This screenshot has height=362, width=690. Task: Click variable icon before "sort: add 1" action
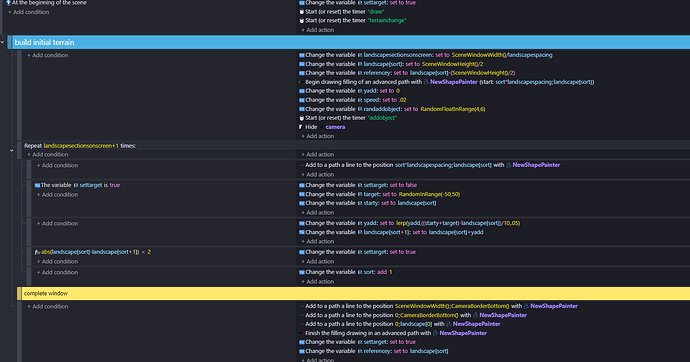301,272
